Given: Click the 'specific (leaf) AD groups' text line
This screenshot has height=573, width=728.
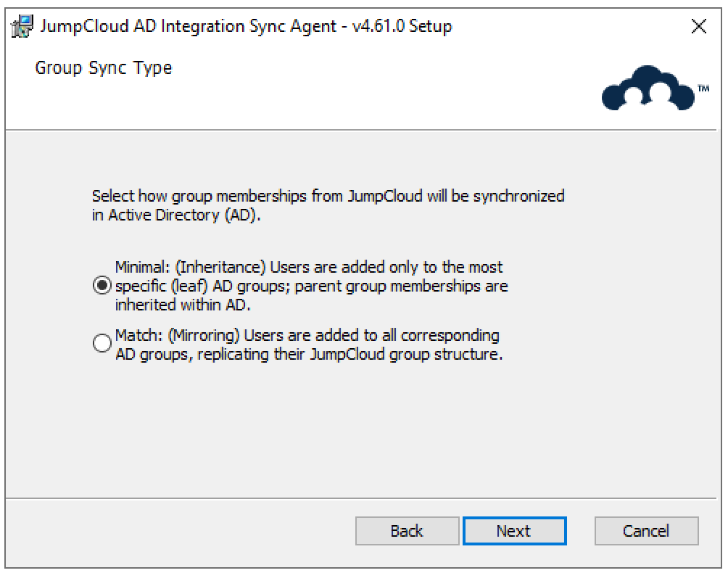Looking at the screenshot, I should pyautogui.click(x=311, y=286).
